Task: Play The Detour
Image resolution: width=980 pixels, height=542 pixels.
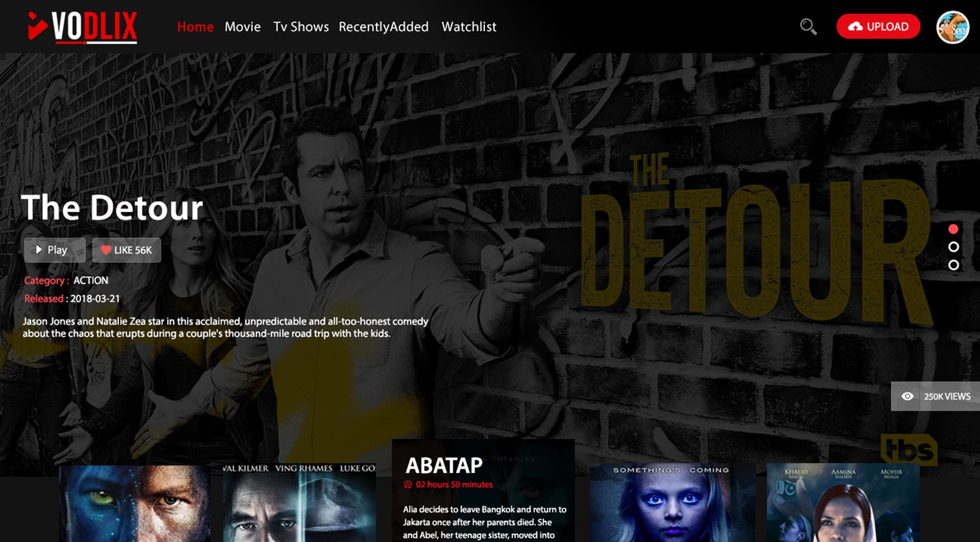Action: [x=55, y=250]
